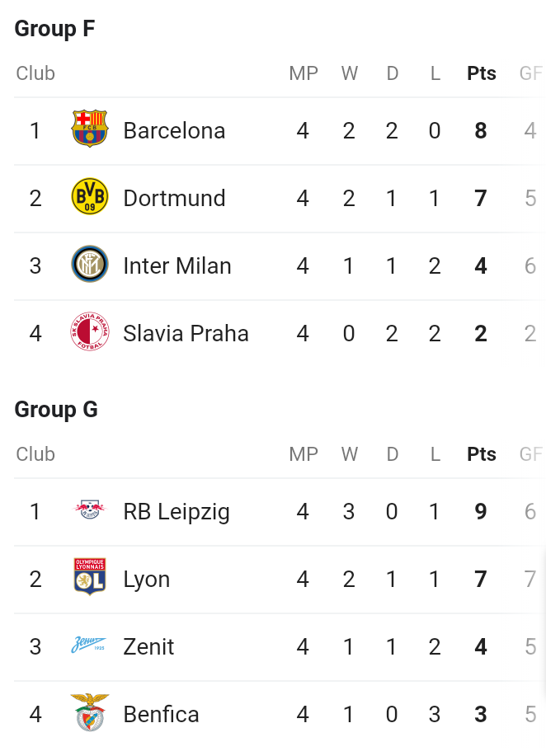Click the Pts column header in Group G

482,454
